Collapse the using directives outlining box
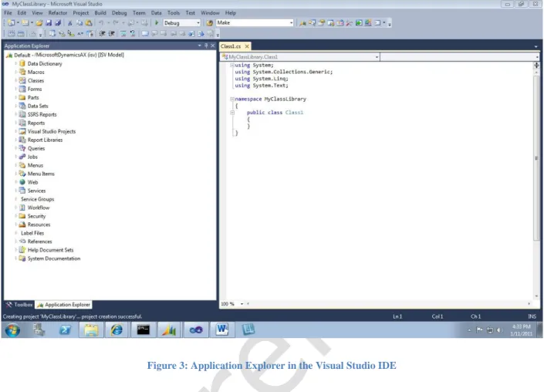Image resolution: width=544 pixels, height=392 pixels. click(232, 65)
